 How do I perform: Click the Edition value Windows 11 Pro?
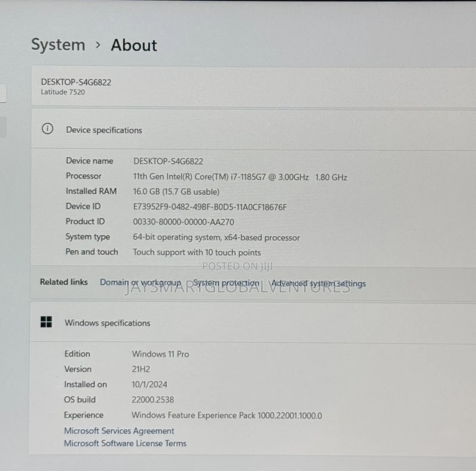coord(161,354)
